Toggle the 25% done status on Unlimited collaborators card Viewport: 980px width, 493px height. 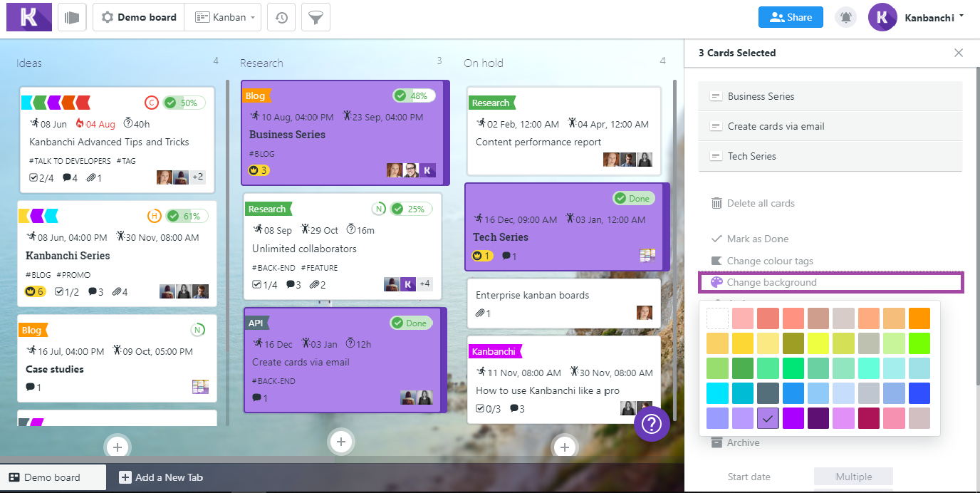(411, 209)
